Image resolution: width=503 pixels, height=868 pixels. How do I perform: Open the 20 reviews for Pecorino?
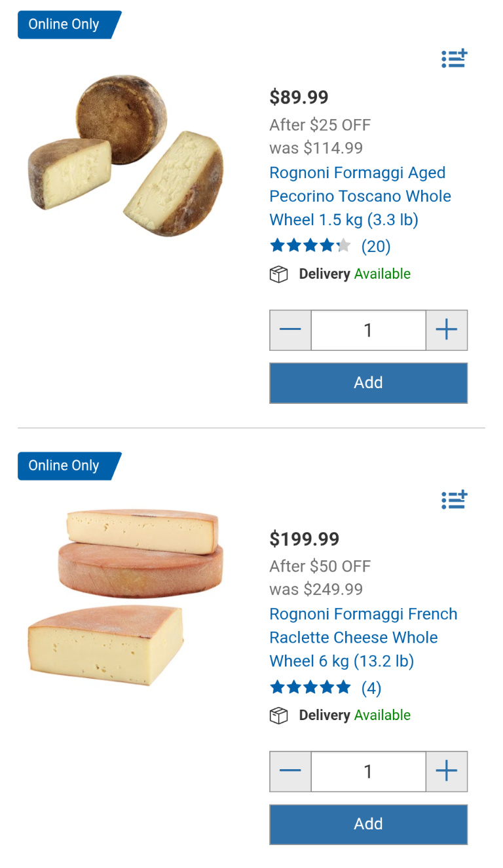coord(376,247)
